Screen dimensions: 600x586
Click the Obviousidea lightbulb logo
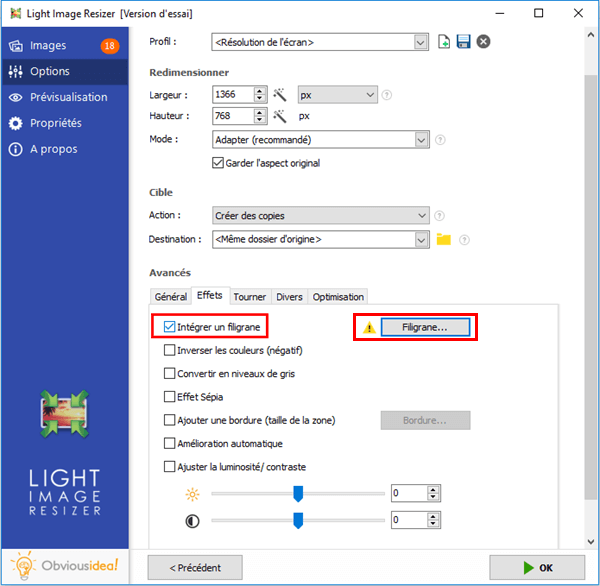coord(24,565)
